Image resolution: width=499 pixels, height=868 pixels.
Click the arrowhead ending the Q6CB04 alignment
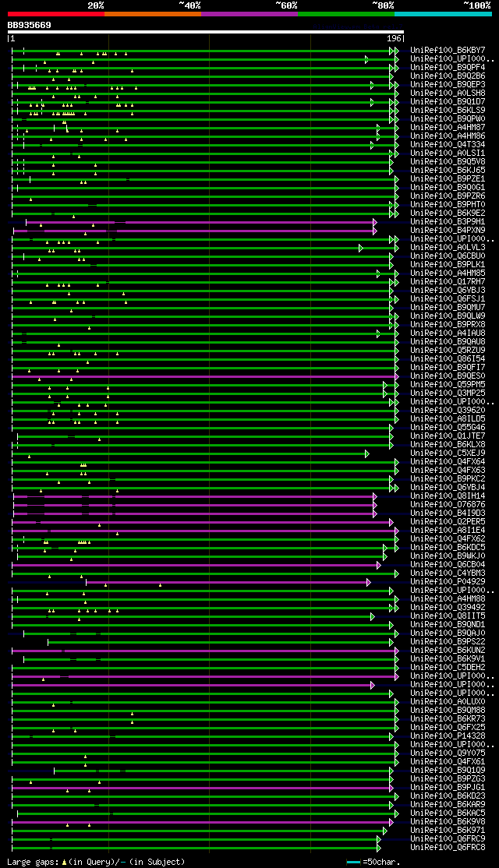point(379,565)
